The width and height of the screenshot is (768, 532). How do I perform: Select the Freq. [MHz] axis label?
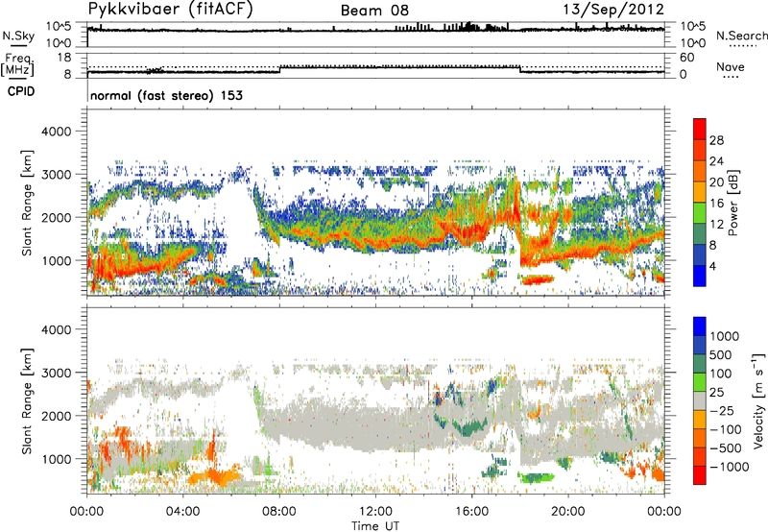click(17, 64)
